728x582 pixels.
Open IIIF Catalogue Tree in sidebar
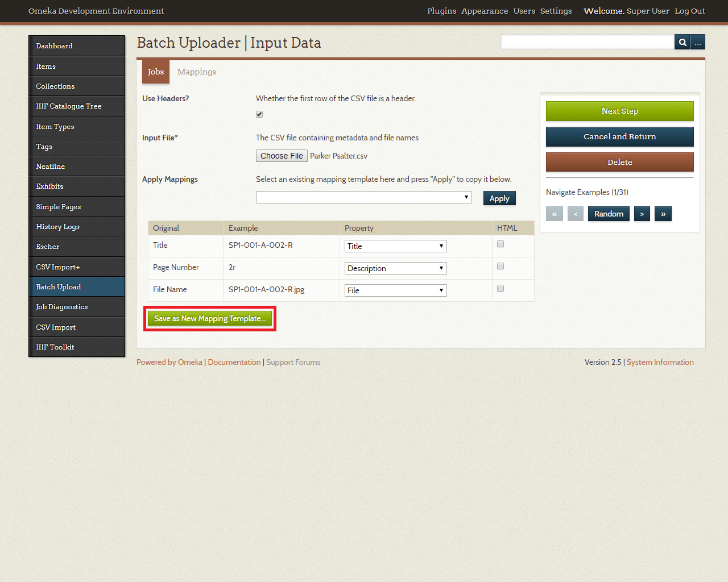coord(69,106)
